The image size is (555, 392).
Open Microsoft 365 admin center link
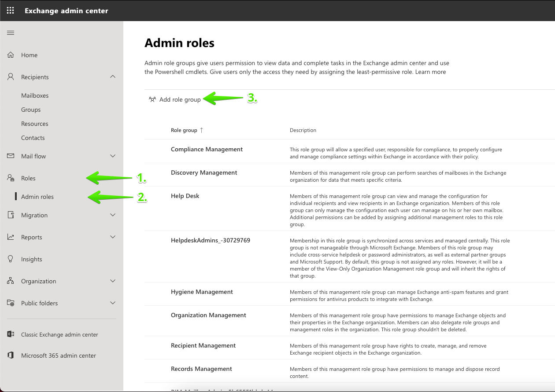click(x=59, y=355)
